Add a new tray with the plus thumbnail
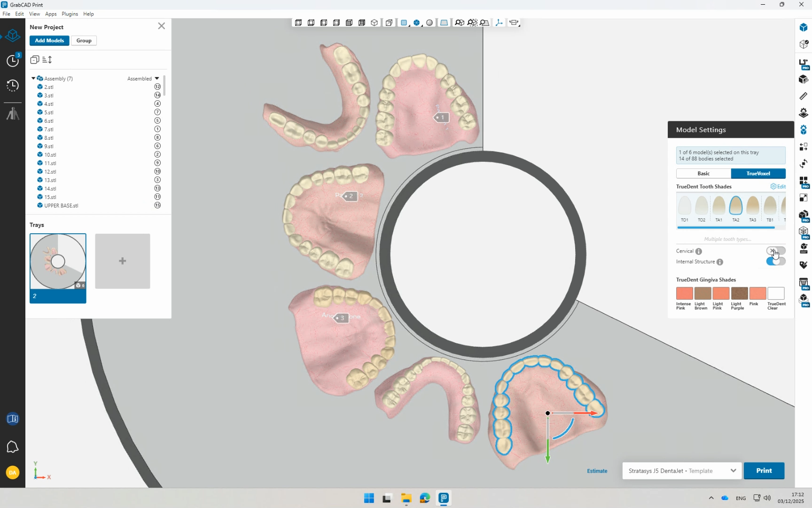 [123, 261]
